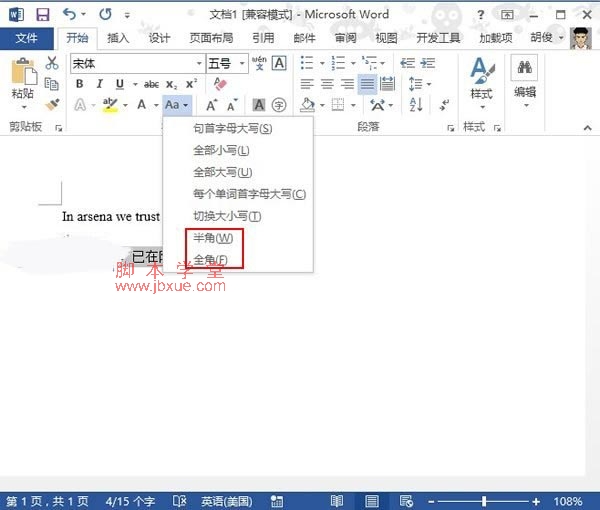Click language 英语(美国) in status bar
The height and width of the screenshot is (510, 600).
[227, 501]
